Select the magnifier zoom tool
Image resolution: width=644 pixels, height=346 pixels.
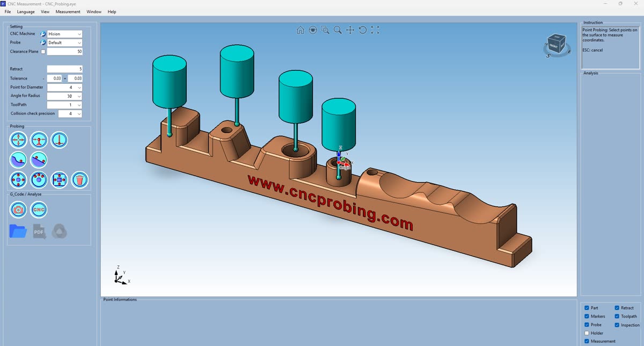point(338,30)
